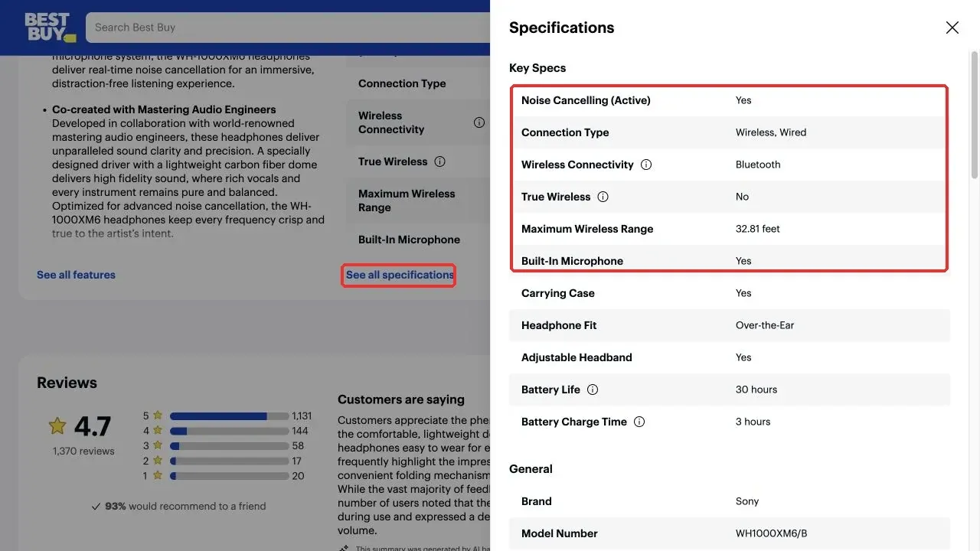
Task: Click the No value for True Wireless
Action: pos(742,197)
